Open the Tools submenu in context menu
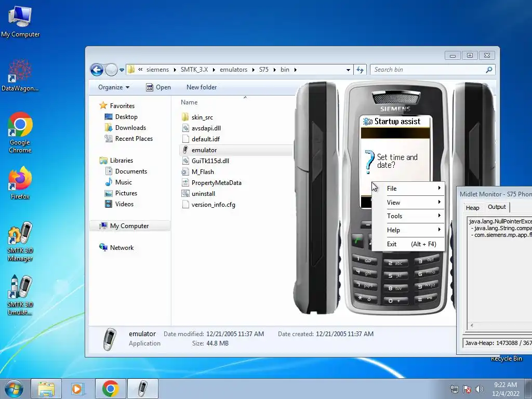The width and height of the screenshot is (532, 399). tap(408, 216)
